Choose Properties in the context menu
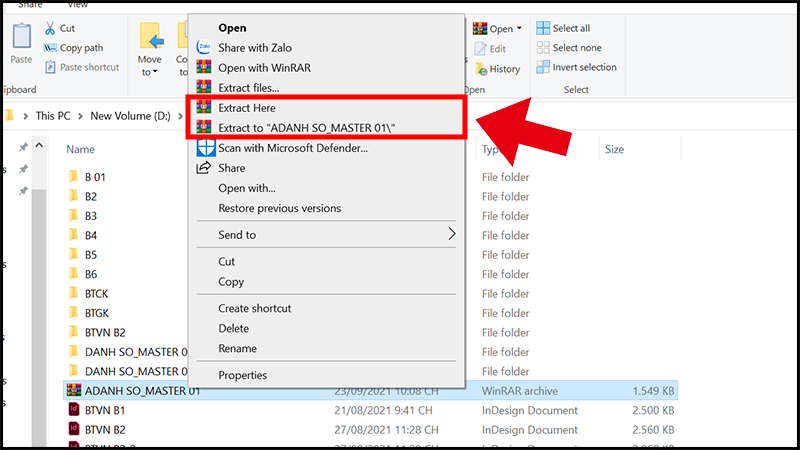 pos(242,375)
